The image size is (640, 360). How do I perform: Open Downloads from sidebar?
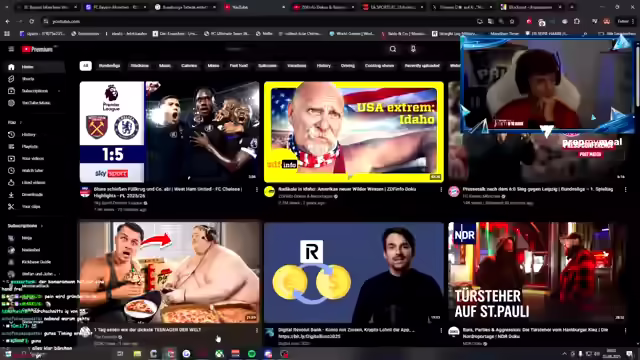tap(34, 195)
